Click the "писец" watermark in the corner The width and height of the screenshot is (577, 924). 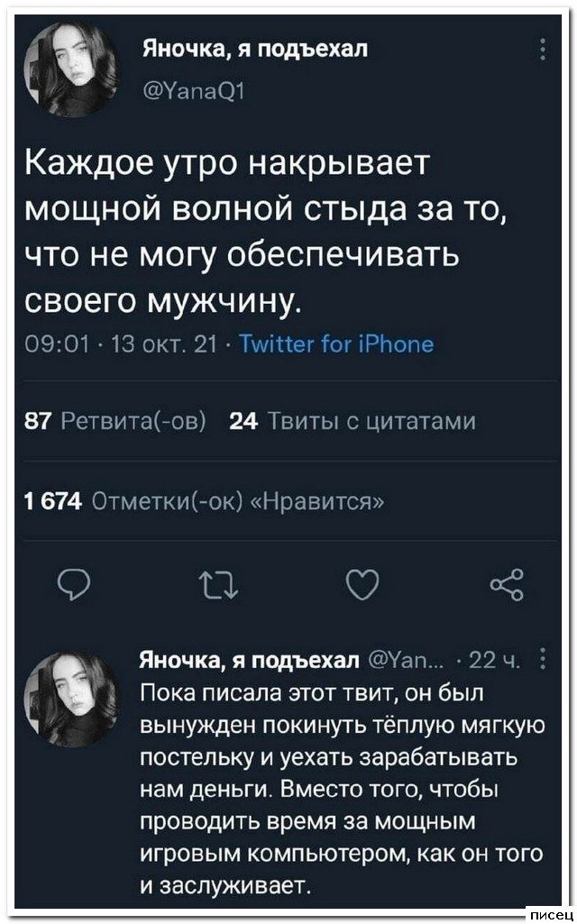pyautogui.click(x=546, y=914)
